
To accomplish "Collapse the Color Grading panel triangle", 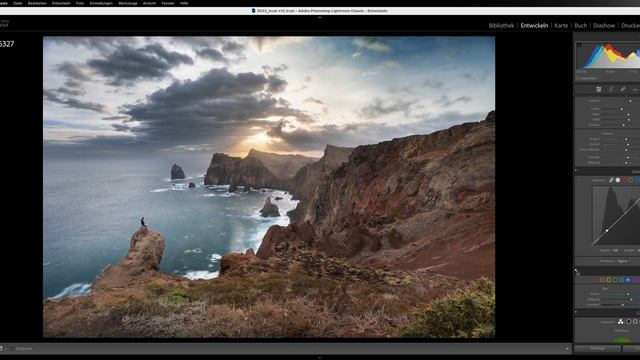I will [x=576, y=312].
